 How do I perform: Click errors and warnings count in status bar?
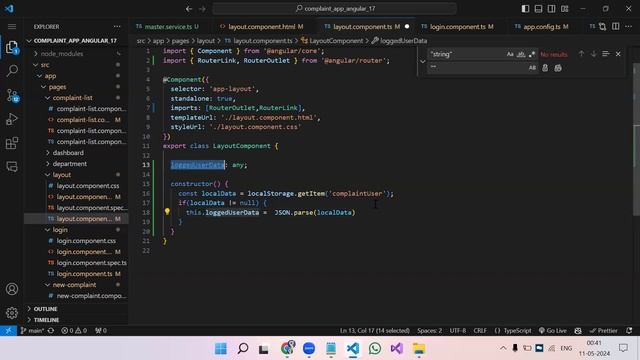(74, 331)
